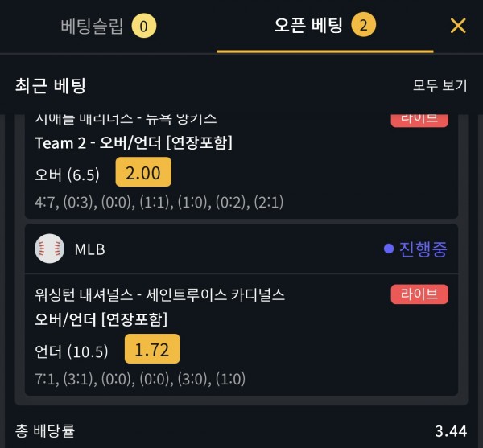Screen dimensions: 483x448
Task: Click the blue 진행중 status indicator
Action: tap(415, 249)
